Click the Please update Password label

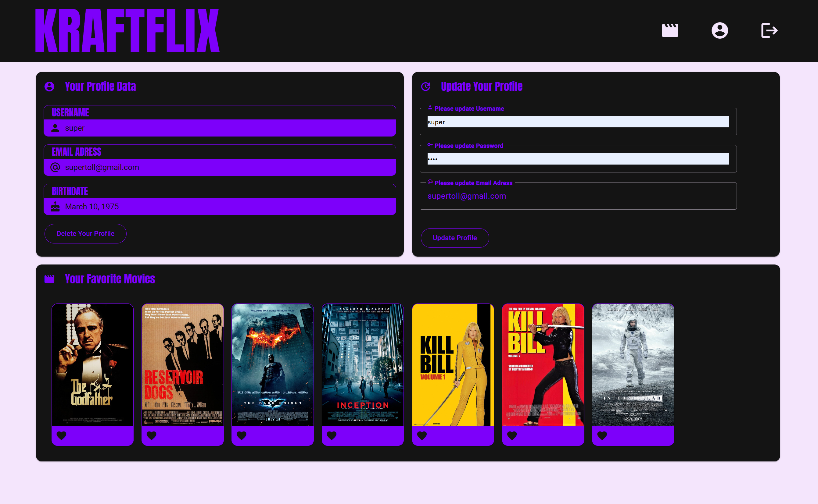coord(469,146)
